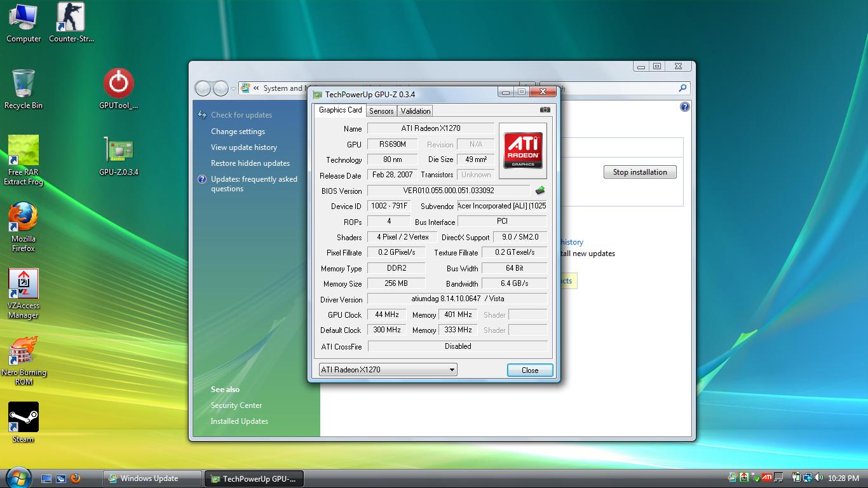Screen dimensions: 868x488
Task: Click the GPU field value RS690M
Action: tap(393, 144)
